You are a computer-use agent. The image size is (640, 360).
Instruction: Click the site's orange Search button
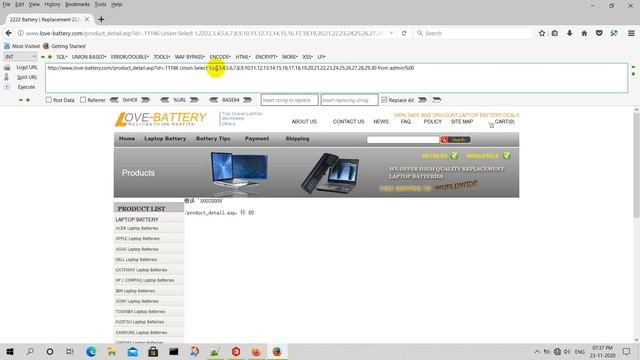pyautogui.click(x=455, y=140)
